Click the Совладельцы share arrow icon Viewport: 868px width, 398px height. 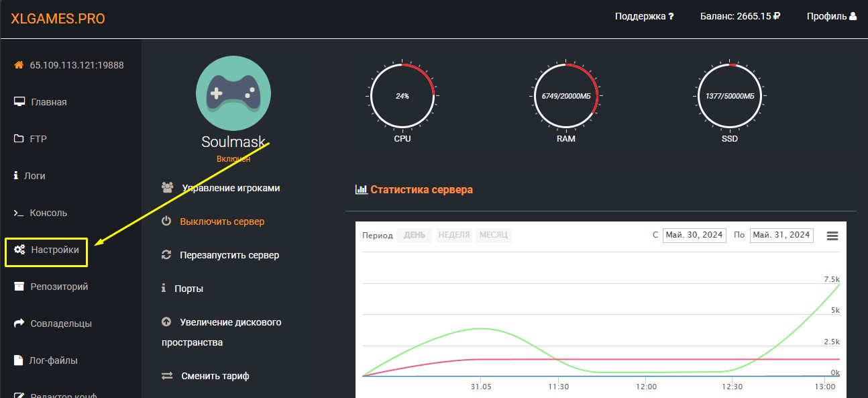(19, 324)
